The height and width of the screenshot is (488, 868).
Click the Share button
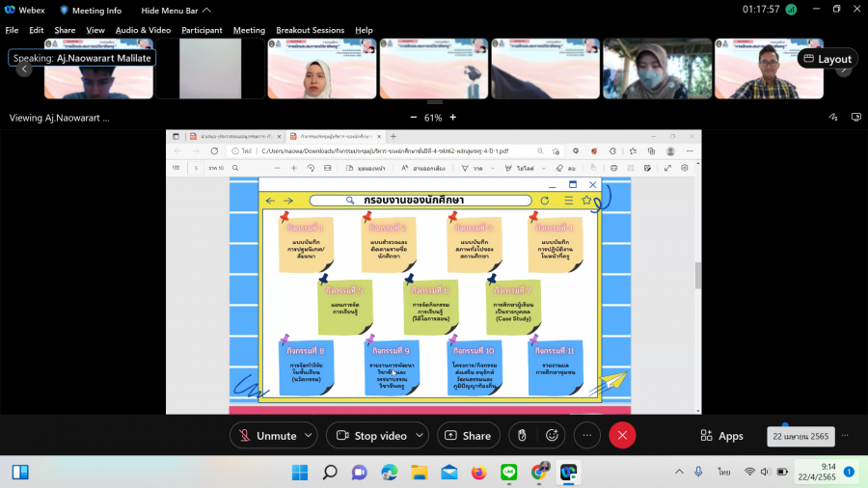click(x=468, y=436)
